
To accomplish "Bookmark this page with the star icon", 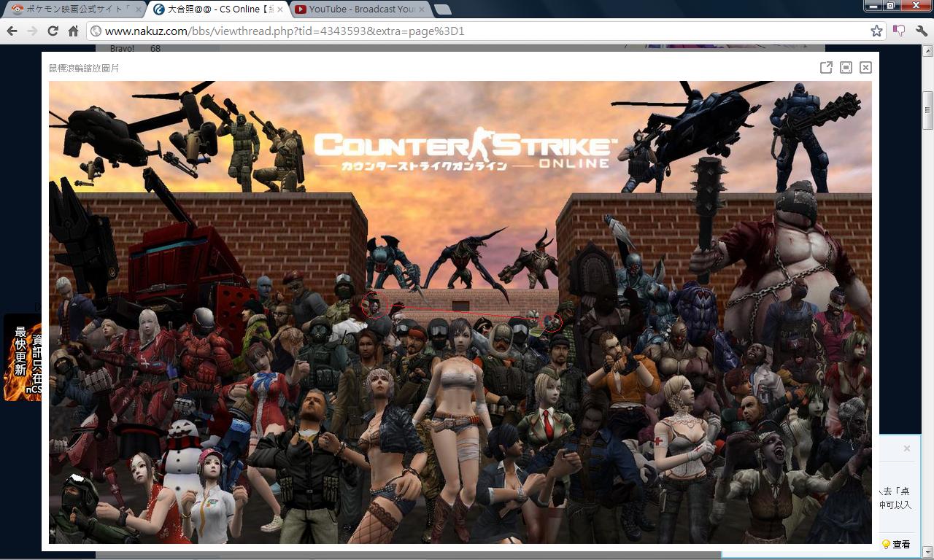I will pos(876,31).
